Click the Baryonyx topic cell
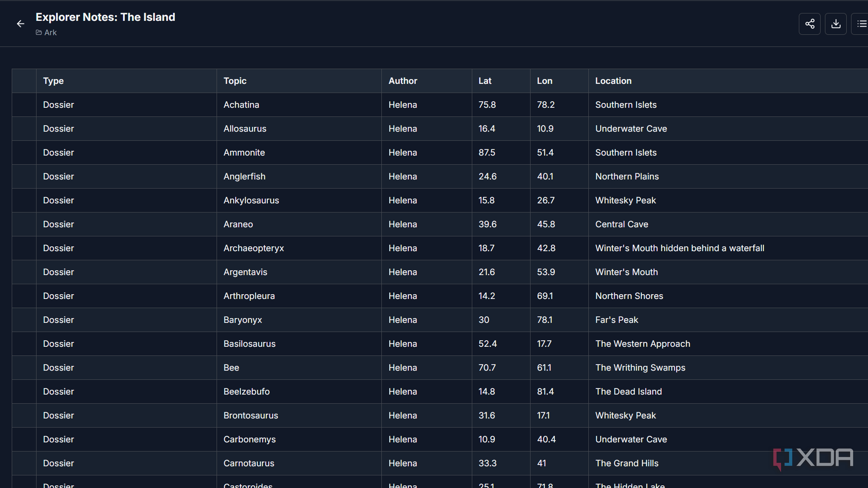Image resolution: width=868 pixels, height=488 pixels. click(x=299, y=320)
